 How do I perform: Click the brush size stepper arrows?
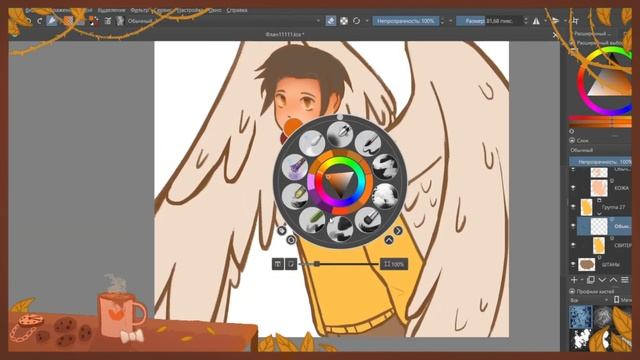(526, 20)
